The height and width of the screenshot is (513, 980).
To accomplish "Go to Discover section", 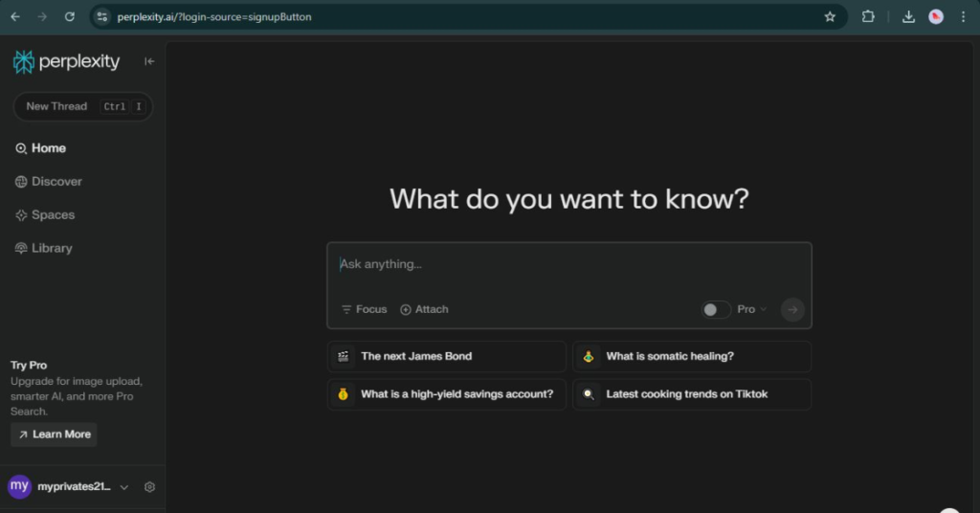I will (x=49, y=181).
